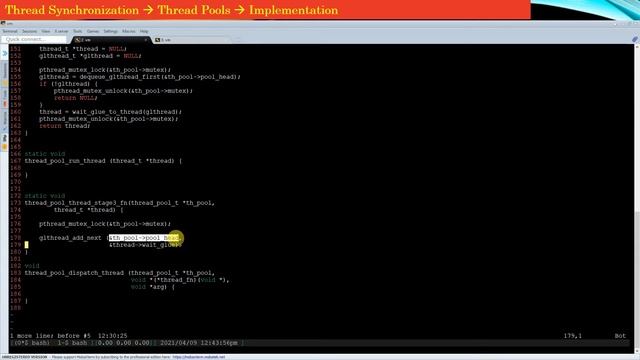
Task: Open the Macros menu
Action: point(129,31)
